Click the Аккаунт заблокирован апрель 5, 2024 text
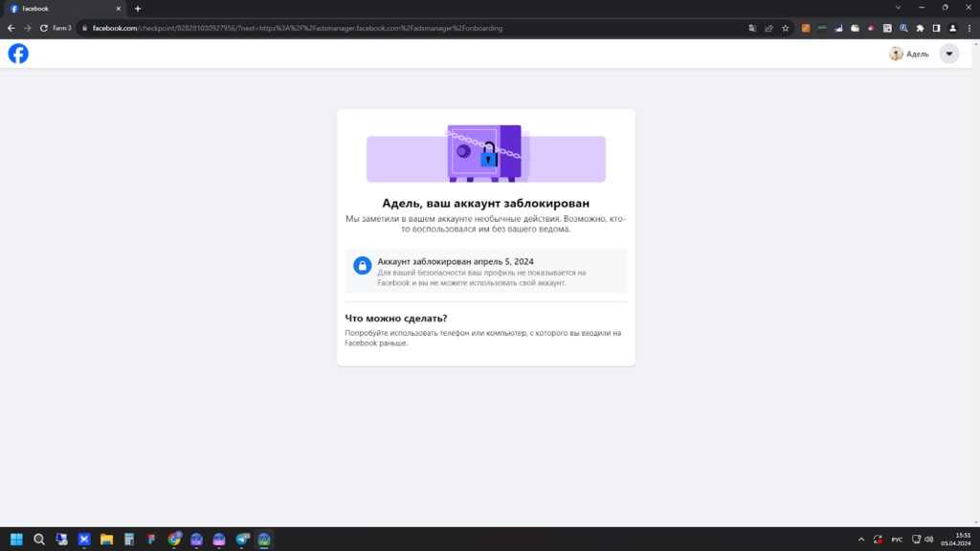The width and height of the screenshot is (980, 551). tap(455, 262)
